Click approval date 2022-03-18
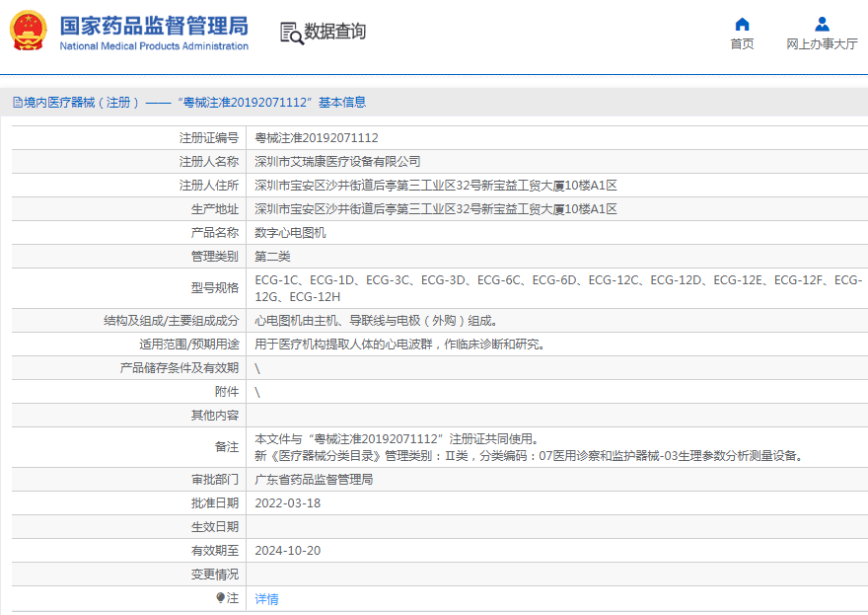This screenshot has width=868, height=615. tap(287, 503)
